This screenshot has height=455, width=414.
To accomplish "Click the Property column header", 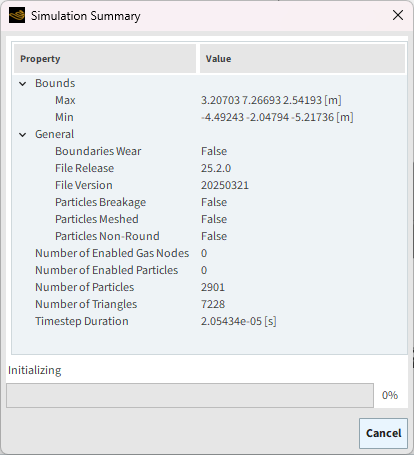I will pyautogui.click(x=105, y=59).
